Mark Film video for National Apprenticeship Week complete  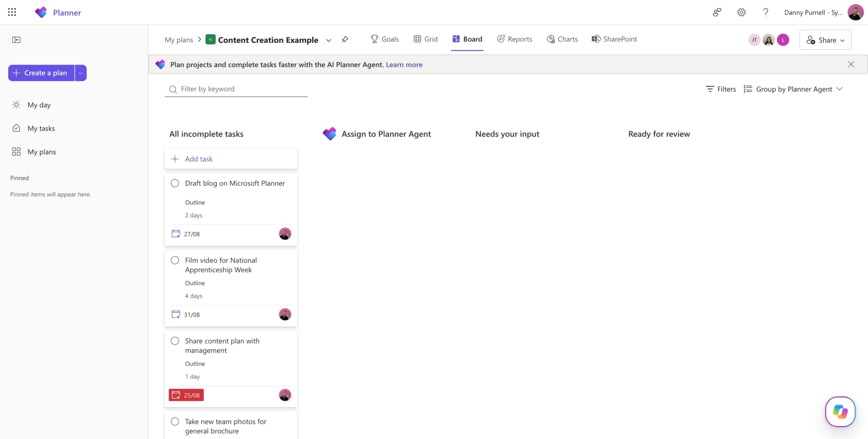point(175,260)
